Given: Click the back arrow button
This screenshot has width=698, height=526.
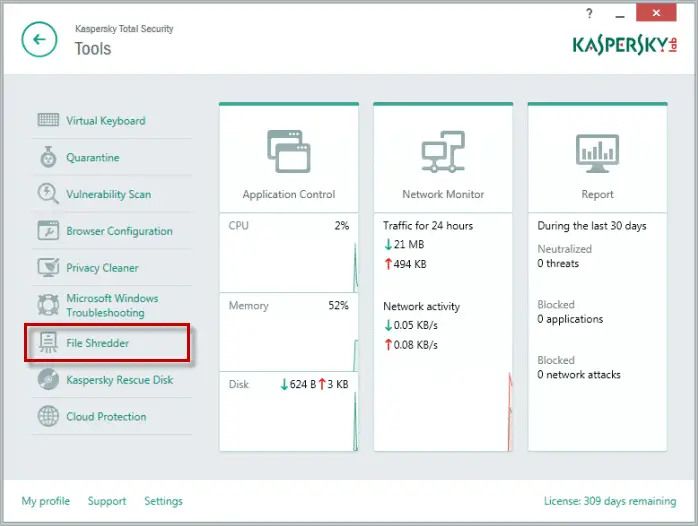Looking at the screenshot, I should pos(39,40).
